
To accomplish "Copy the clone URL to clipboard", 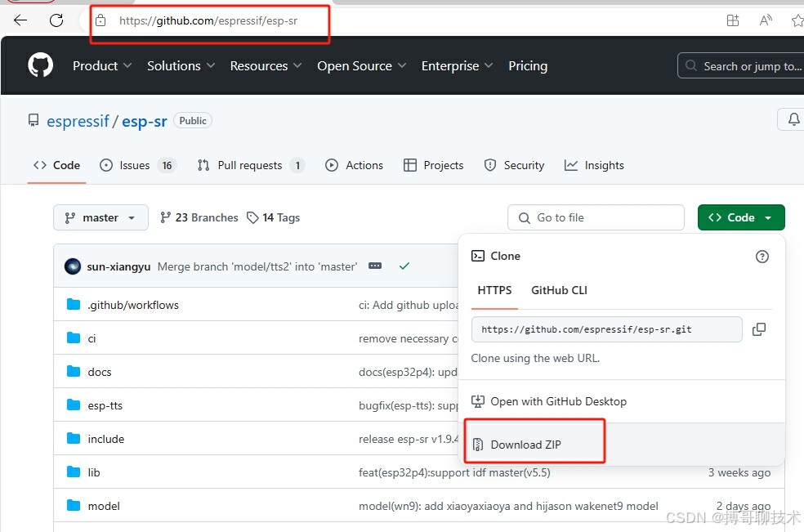I will [759, 329].
